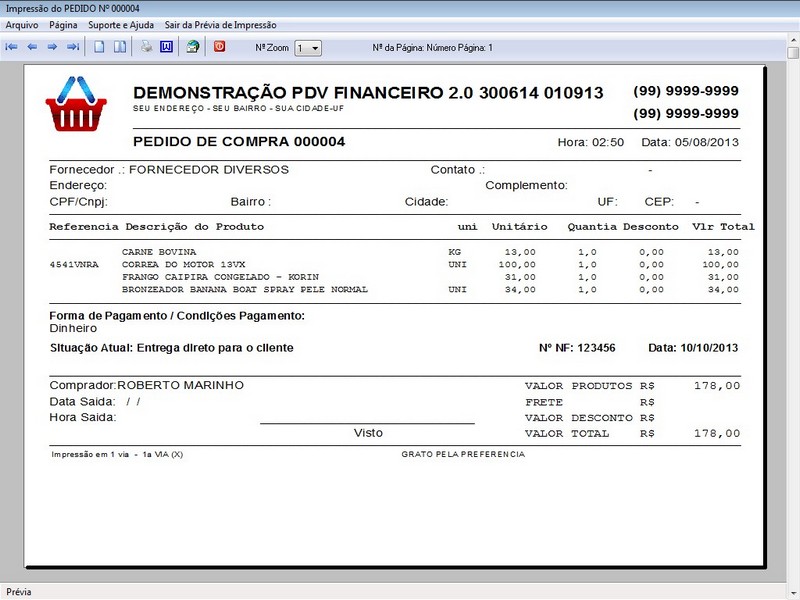Screen dimensions: 800x600
Task: Jump to the last page arrow
Action: click(73, 47)
